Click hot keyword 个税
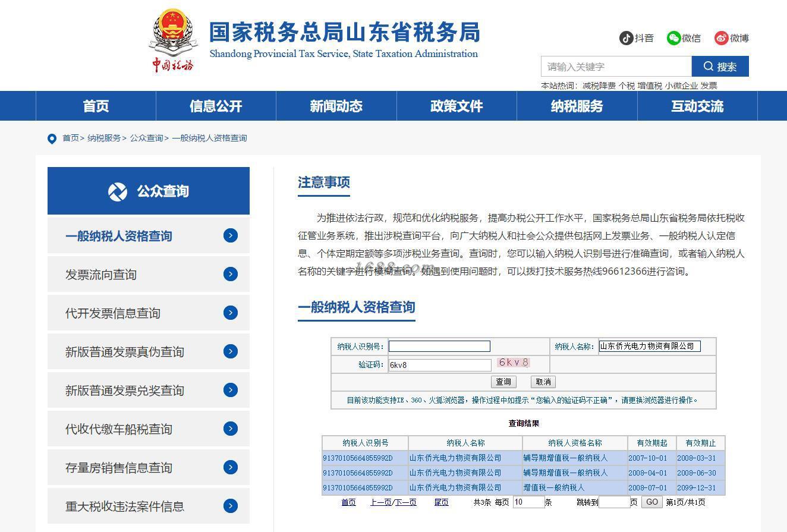 pos(627,86)
